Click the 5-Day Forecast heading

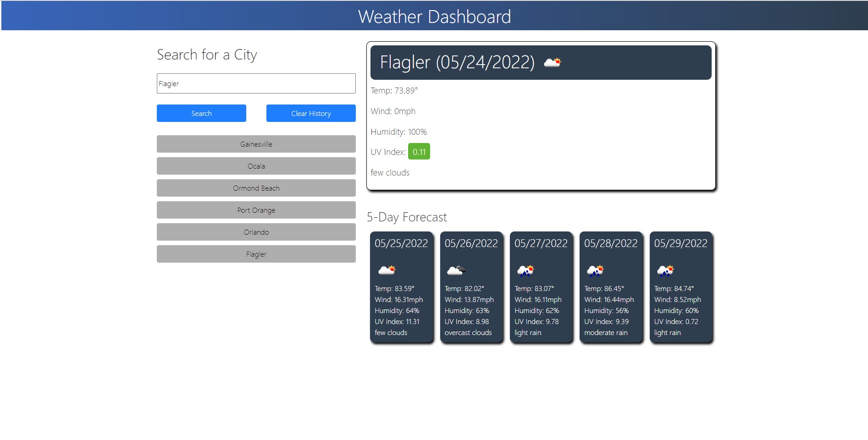click(x=407, y=217)
